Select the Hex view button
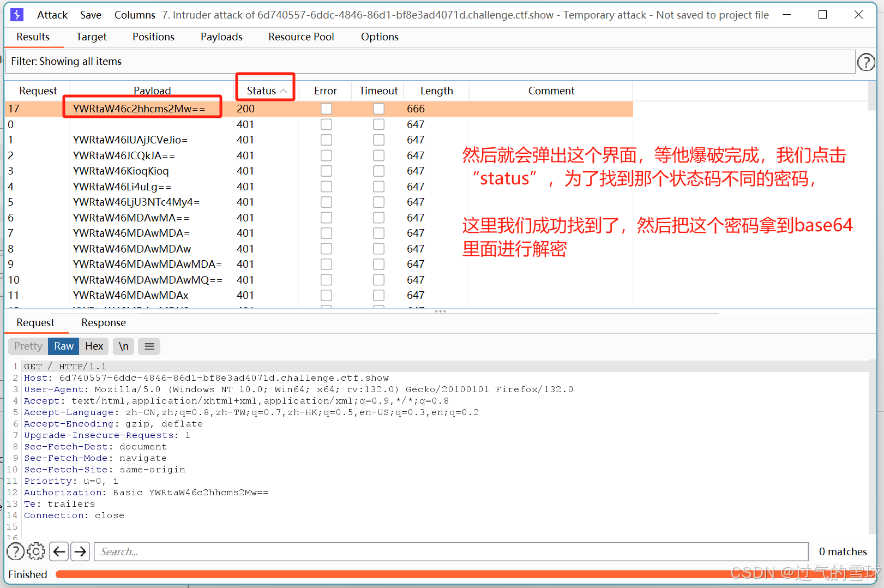The height and width of the screenshot is (588, 884). (94, 346)
